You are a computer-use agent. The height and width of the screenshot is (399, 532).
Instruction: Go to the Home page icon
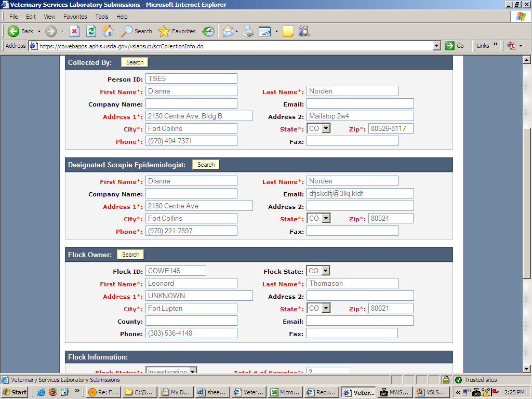108,31
